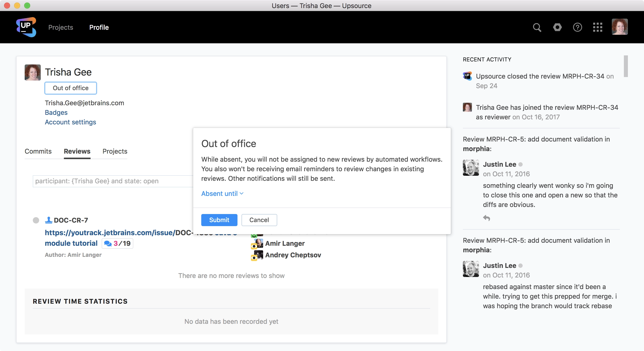Viewport: 644px width, 351px height.
Task: Click the Upsource icon in recent activity
Action: [x=467, y=76]
